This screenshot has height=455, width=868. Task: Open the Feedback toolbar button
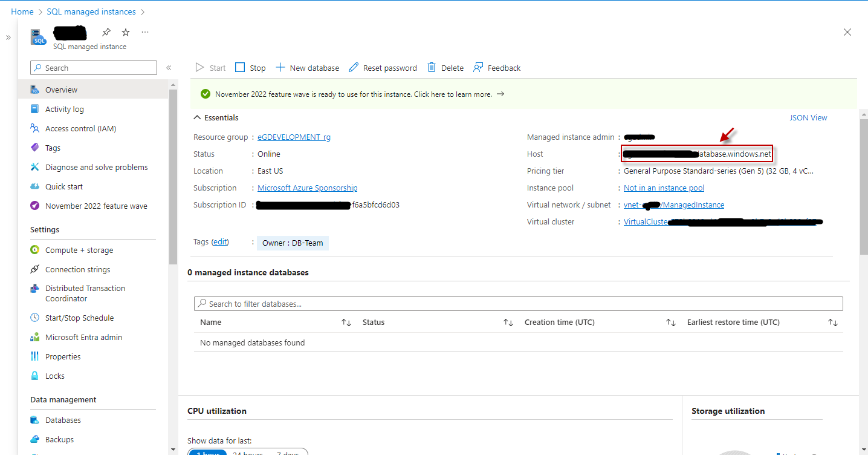click(x=497, y=68)
